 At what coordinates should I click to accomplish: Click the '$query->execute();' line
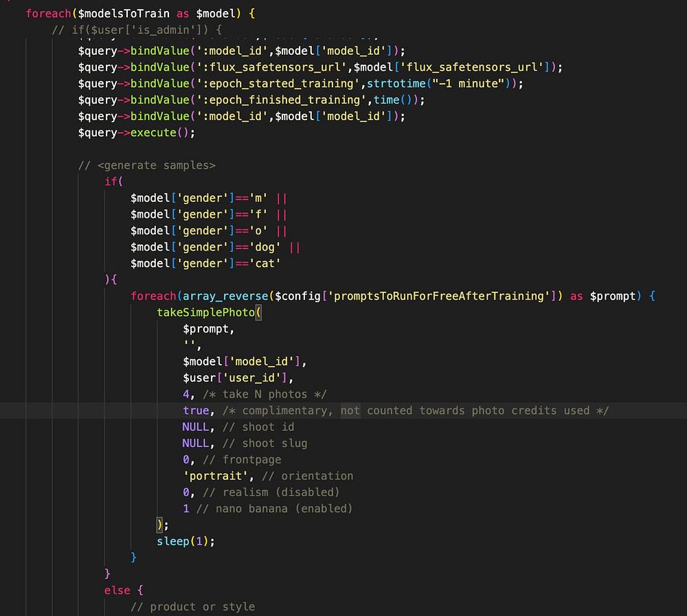click(137, 133)
